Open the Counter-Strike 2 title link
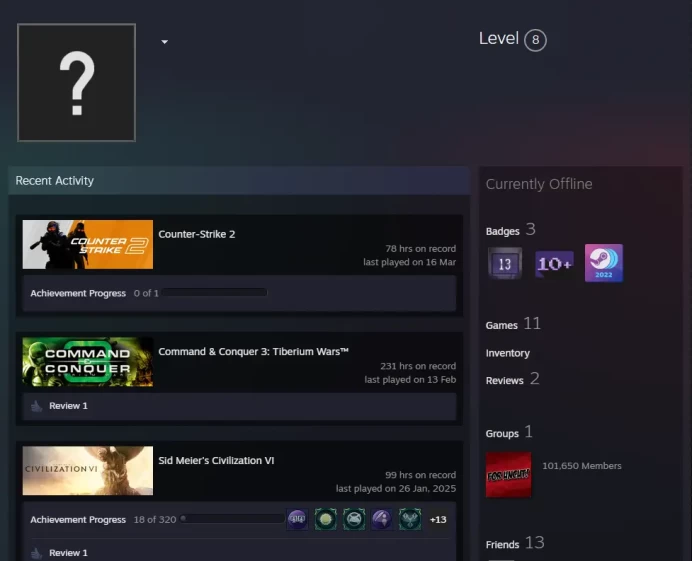Screen dimensions: 692x561 197,234
